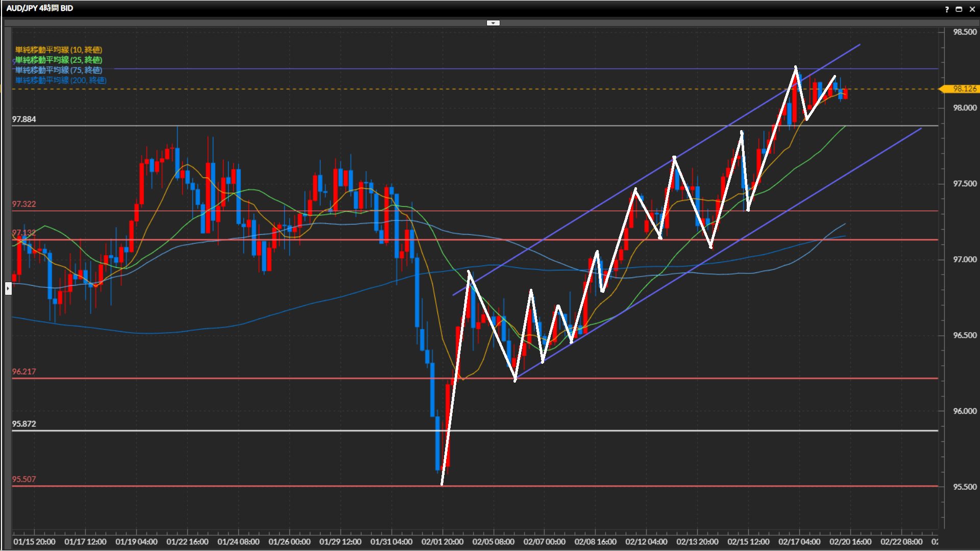Screen dimensions: 980x551
Task: Select the 95.872 white horizontal line label
Action: click(24, 424)
